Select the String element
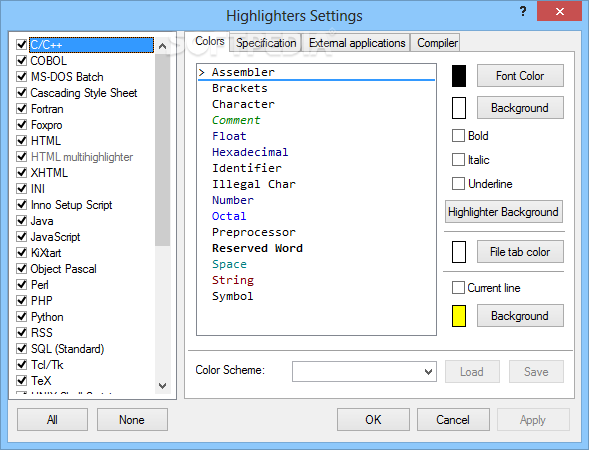 point(233,280)
